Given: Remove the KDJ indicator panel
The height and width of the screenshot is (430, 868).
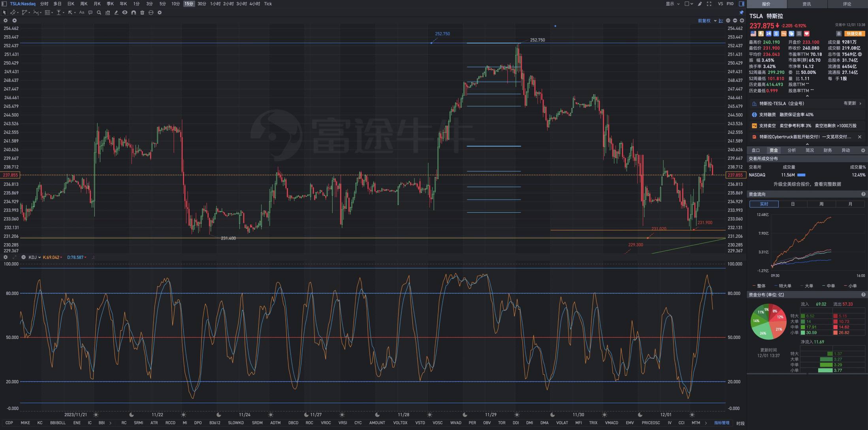Looking at the screenshot, I should click(23, 257).
